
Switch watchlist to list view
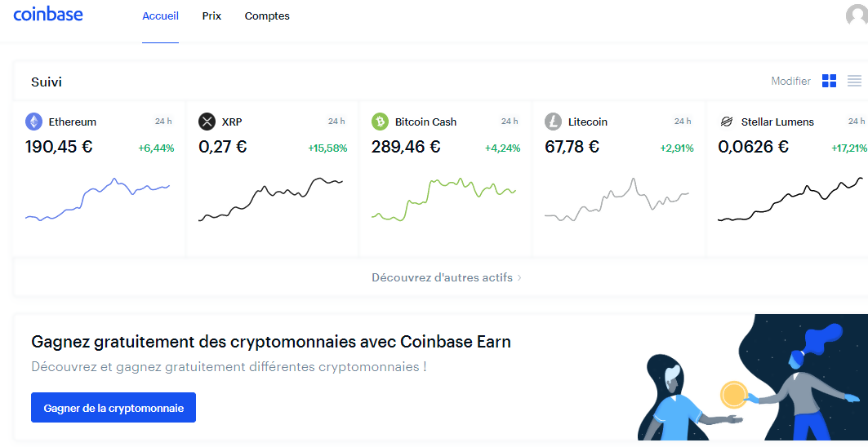(x=854, y=81)
